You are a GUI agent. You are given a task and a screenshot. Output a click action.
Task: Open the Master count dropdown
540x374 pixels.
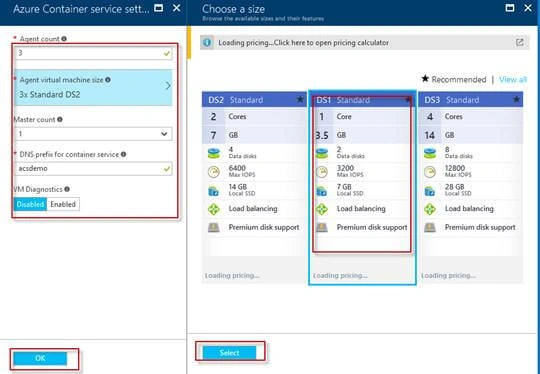93,134
